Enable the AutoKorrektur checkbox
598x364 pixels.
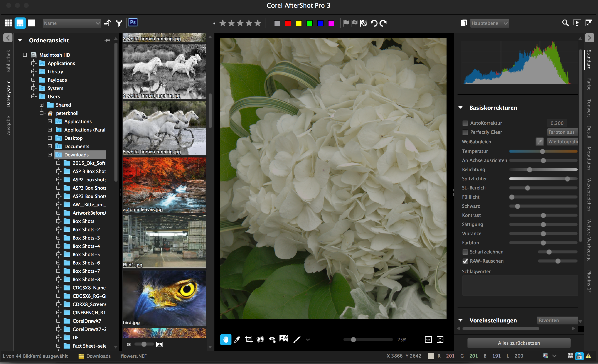[x=465, y=123]
